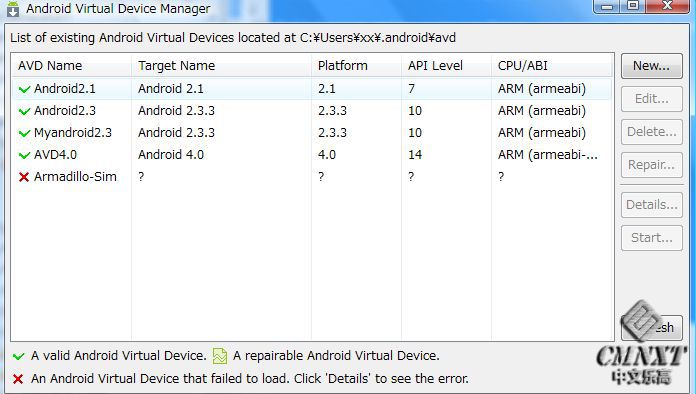Click the Android icon in the title bar
This screenshot has width=696, height=394.
13,8
